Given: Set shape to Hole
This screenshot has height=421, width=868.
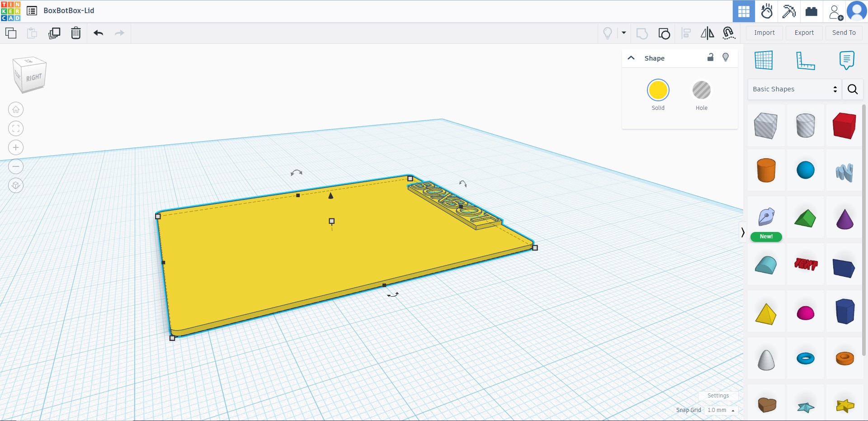Looking at the screenshot, I should point(702,90).
